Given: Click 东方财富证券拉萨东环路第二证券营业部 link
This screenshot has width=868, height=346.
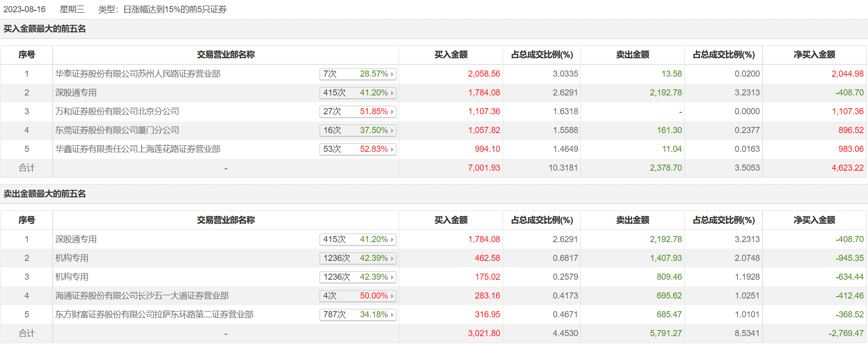Looking at the screenshot, I should click(x=154, y=315).
